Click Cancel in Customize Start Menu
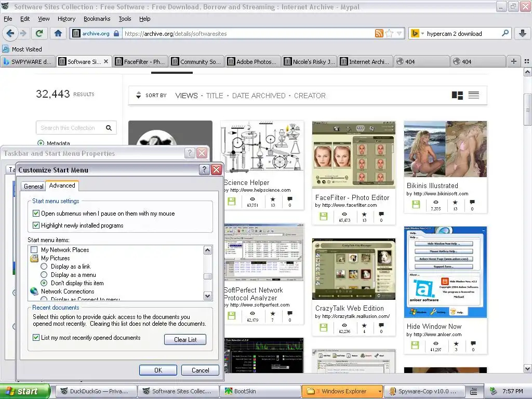Viewport: 532px width, 399px height. (200, 370)
